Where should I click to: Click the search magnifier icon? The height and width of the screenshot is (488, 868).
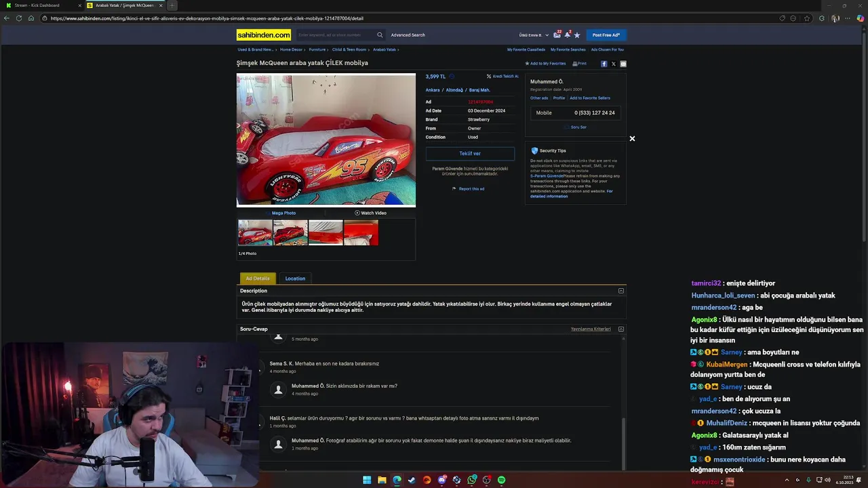pos(380,35)
